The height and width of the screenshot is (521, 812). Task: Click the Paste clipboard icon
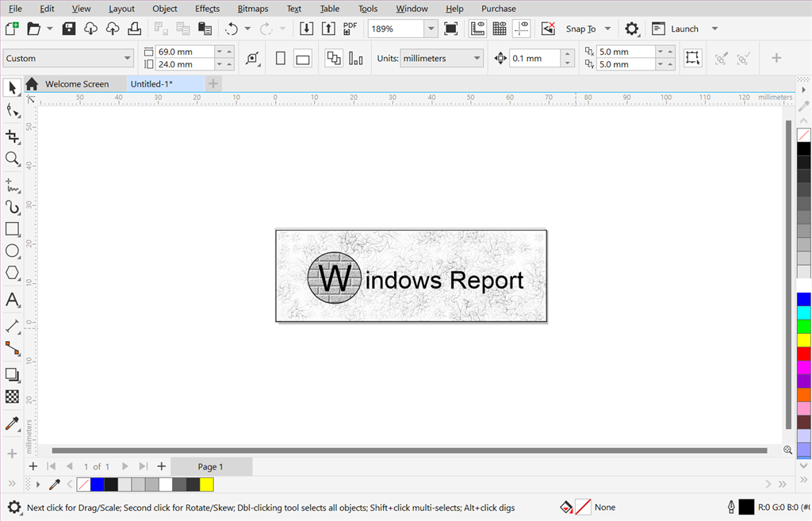[205, 29]
